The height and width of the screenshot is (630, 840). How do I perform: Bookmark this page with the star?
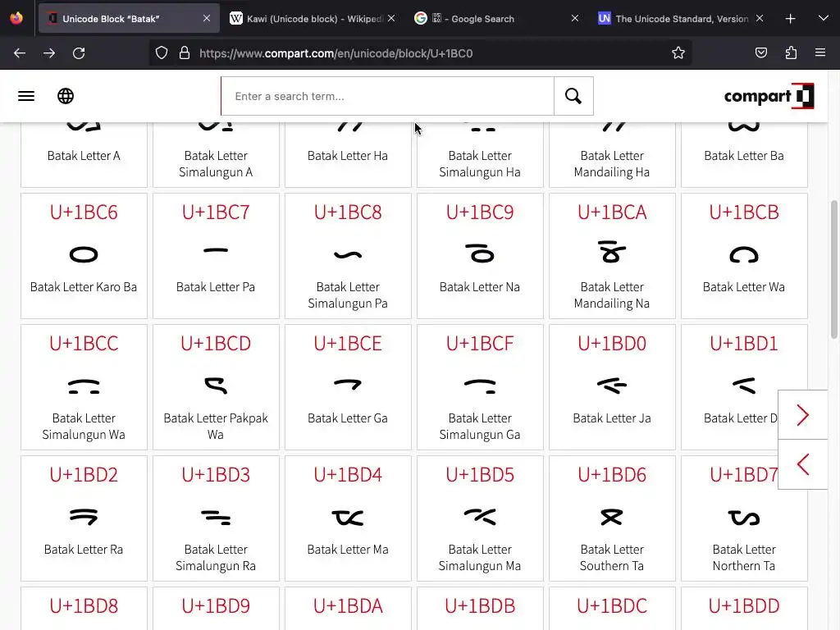coord(678,52)
